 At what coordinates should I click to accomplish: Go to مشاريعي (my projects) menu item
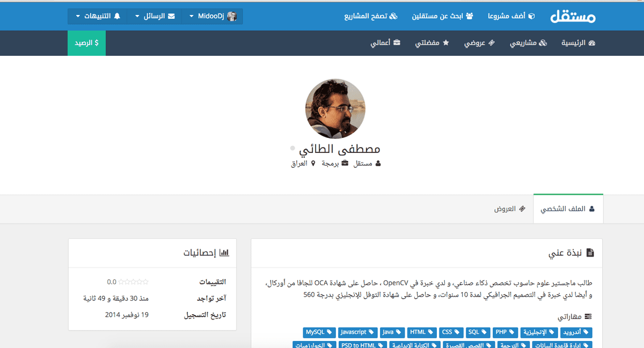click(528, 43)
